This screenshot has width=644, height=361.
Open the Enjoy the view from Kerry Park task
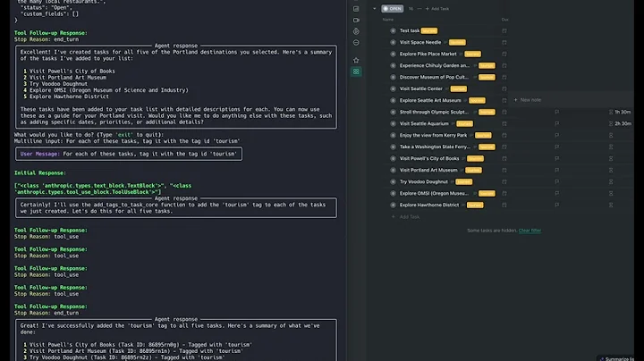click(433, 136)
